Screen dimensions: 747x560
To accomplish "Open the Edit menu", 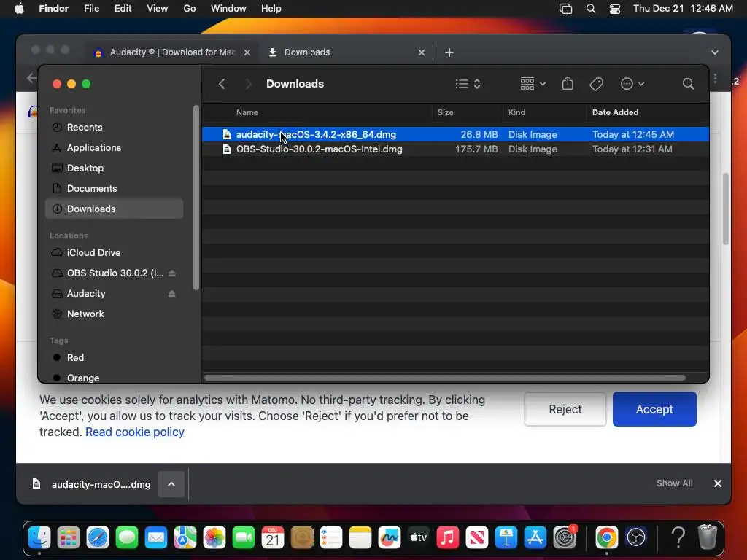I will pyautogui.click(x=123, y=9).
